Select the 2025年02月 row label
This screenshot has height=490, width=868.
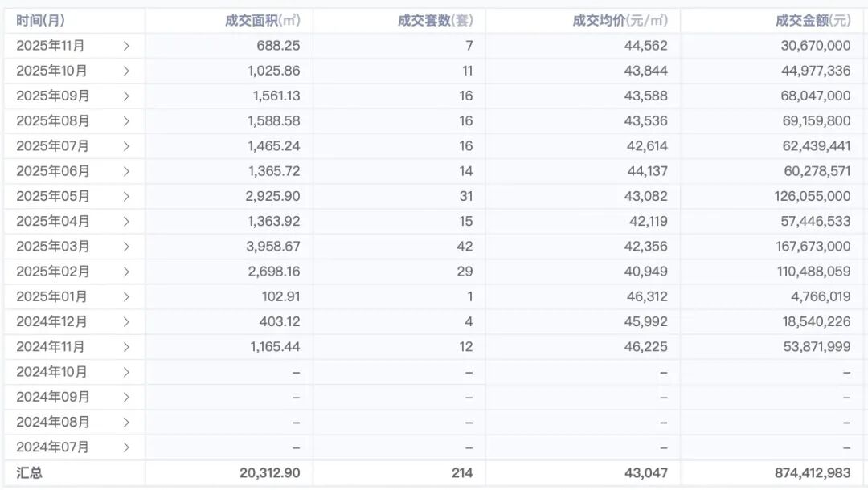click(x=53, y=272)
